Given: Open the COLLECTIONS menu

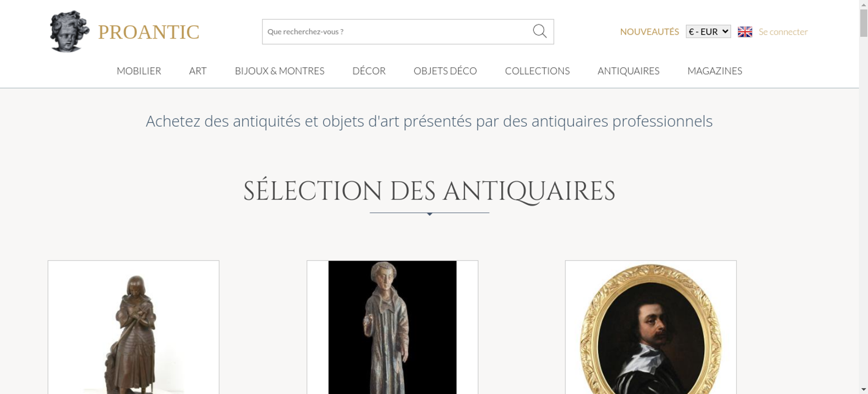Looking at the screenshot, I should pos(537,71).
